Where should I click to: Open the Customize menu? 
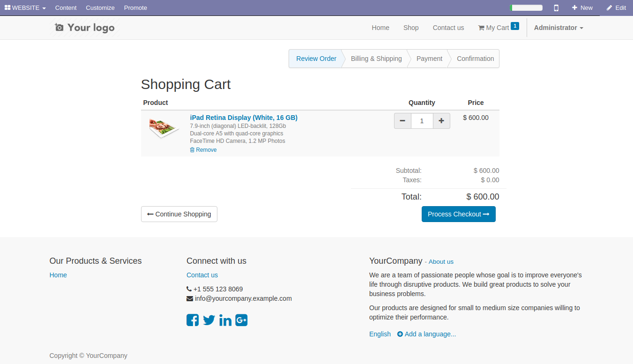[x=100, y=8]
